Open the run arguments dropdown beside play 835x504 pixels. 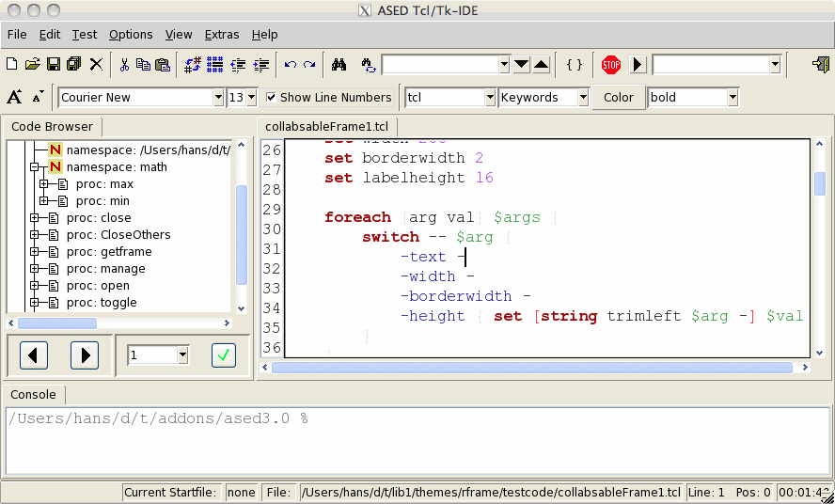point(776,65)
